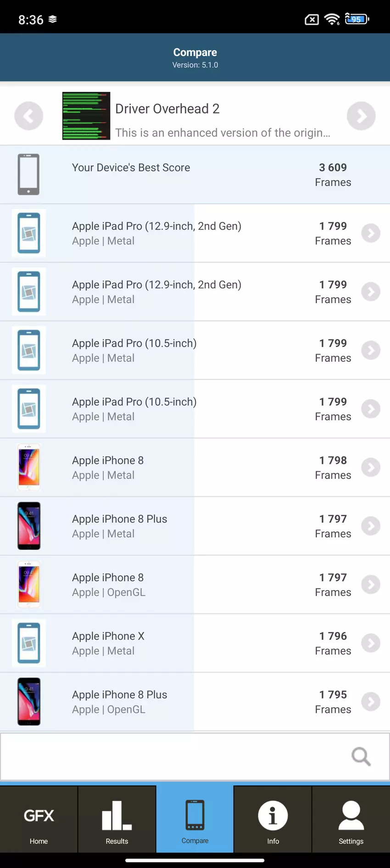Screen dimensions: 390x868
Task: Click the Driver Overhead 2 thumbnail
Action: point(86,116)
